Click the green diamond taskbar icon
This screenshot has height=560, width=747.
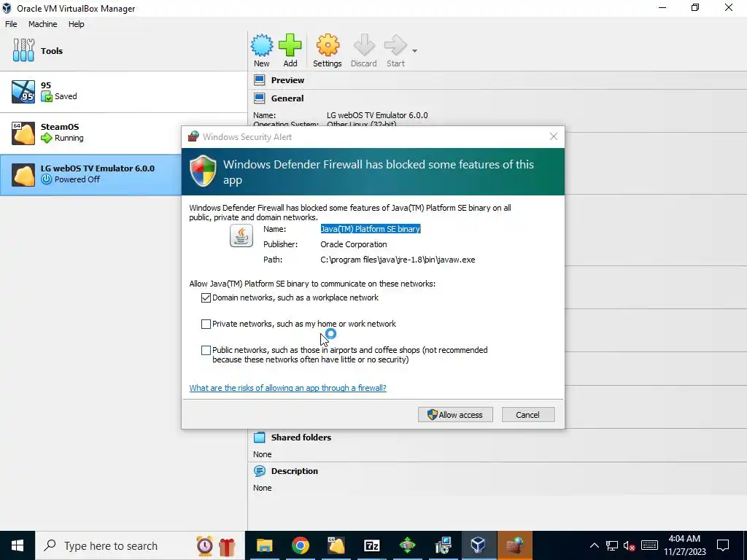click(x=407, y=545)
